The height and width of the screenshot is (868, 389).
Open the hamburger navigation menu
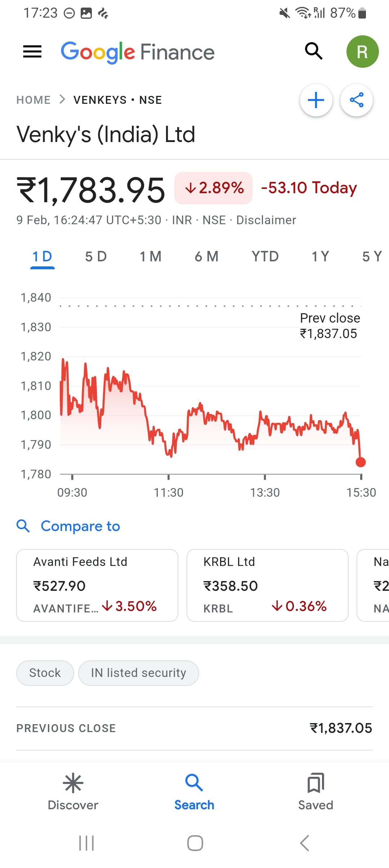click(x=32, y=52)
